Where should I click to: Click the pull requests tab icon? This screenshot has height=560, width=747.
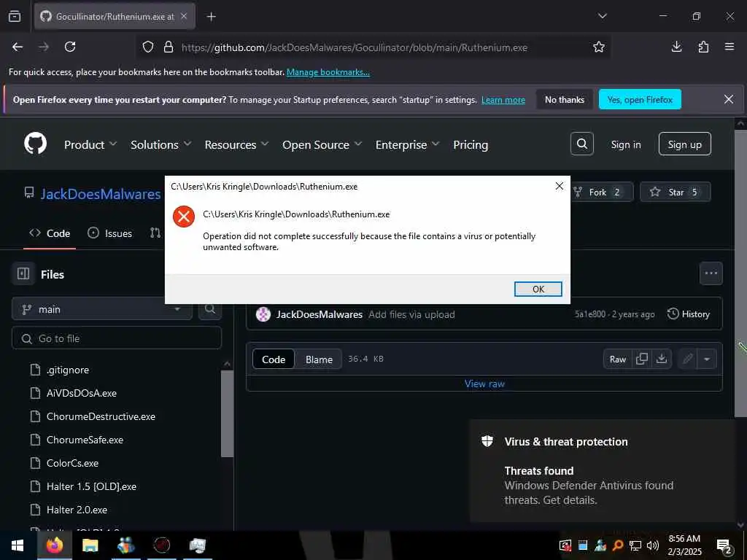click(155, 233)
